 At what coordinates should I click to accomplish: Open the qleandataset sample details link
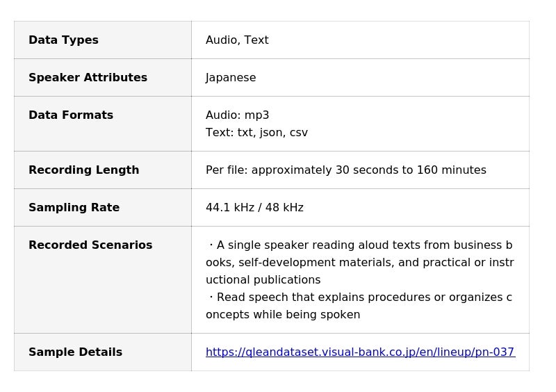coord(360,352)
